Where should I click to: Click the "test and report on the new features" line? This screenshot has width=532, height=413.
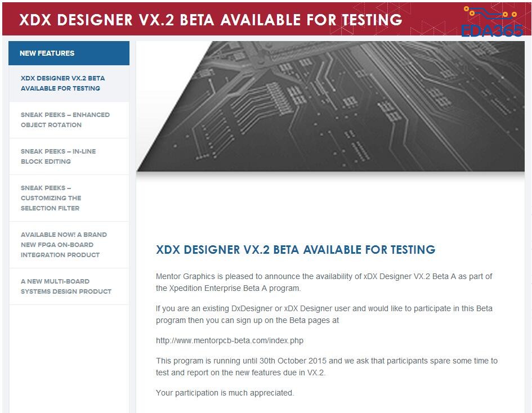(240, 372)
